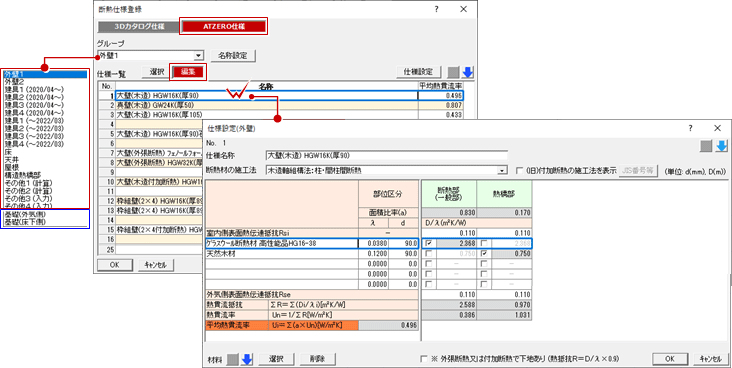Select 外壁1 in the group list
Image resolution: width=732 pixels, height=368 pixels.
pyautogui.click(x=45, y=74)
